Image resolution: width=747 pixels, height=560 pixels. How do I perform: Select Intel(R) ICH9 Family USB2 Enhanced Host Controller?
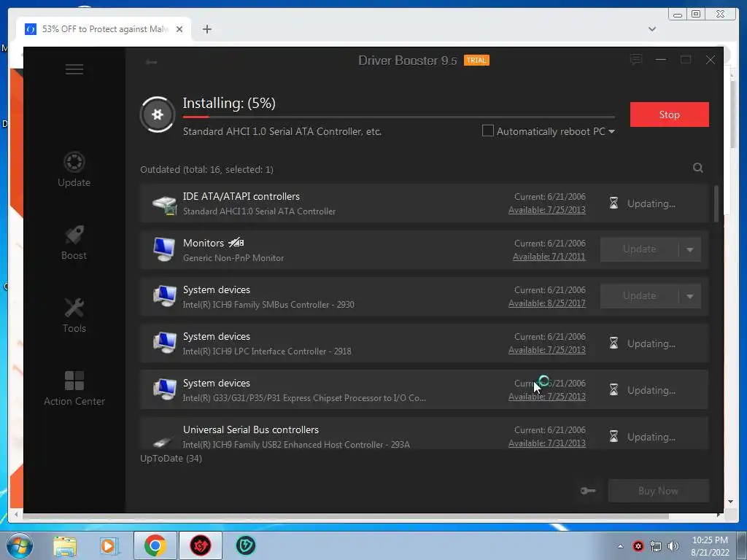coord(296,445)
